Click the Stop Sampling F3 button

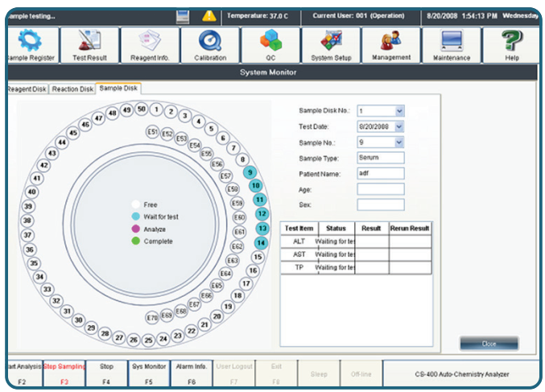pyautogui.click(x=64, y=371)
